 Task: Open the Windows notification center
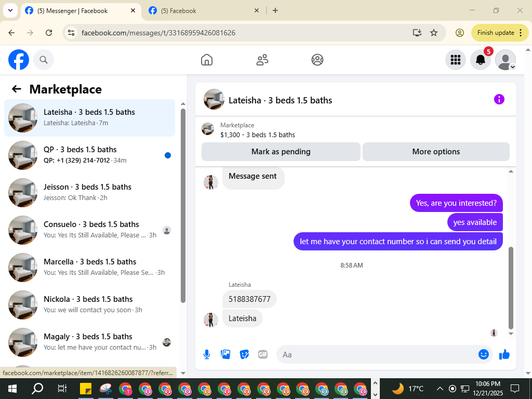(x=515, y=389)
